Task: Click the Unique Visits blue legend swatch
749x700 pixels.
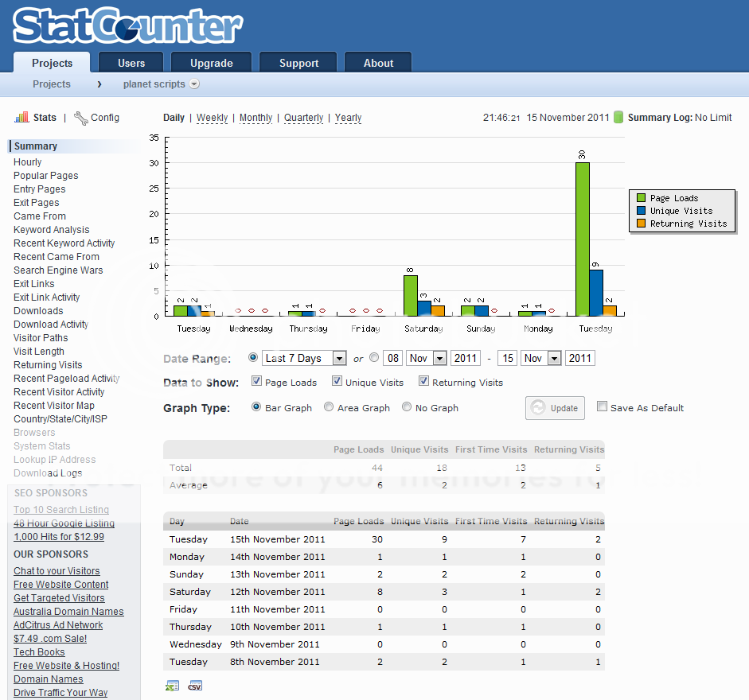Action: coord(641,211)
